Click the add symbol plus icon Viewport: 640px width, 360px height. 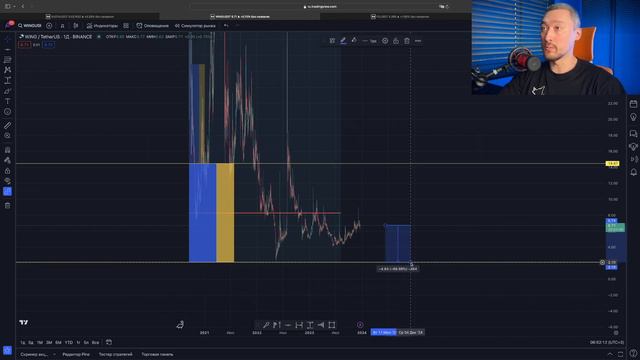click(49, 26)
